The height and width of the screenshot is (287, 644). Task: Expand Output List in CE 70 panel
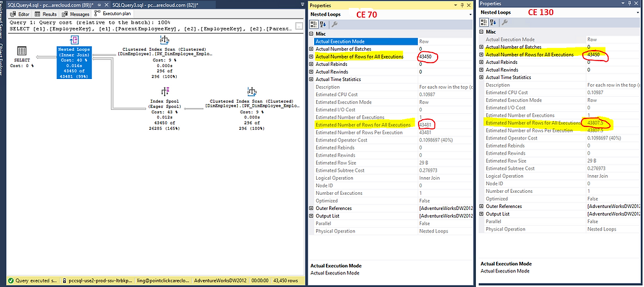pyautogui.click(x=311, y=216)
